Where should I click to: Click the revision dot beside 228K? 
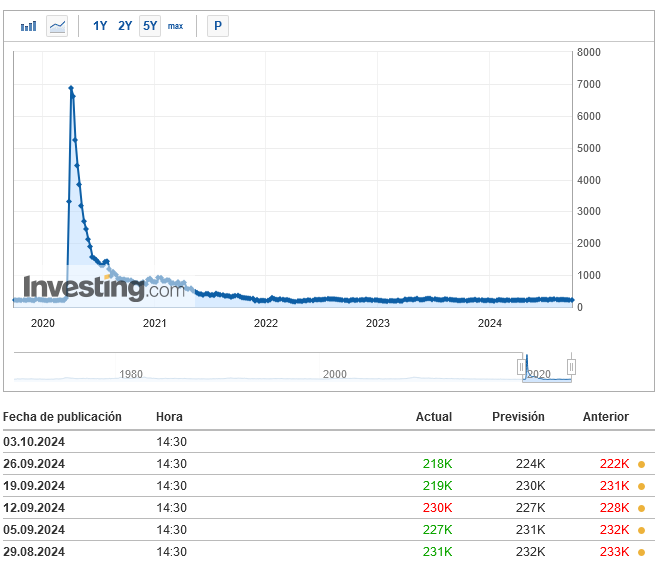point(641,509)
